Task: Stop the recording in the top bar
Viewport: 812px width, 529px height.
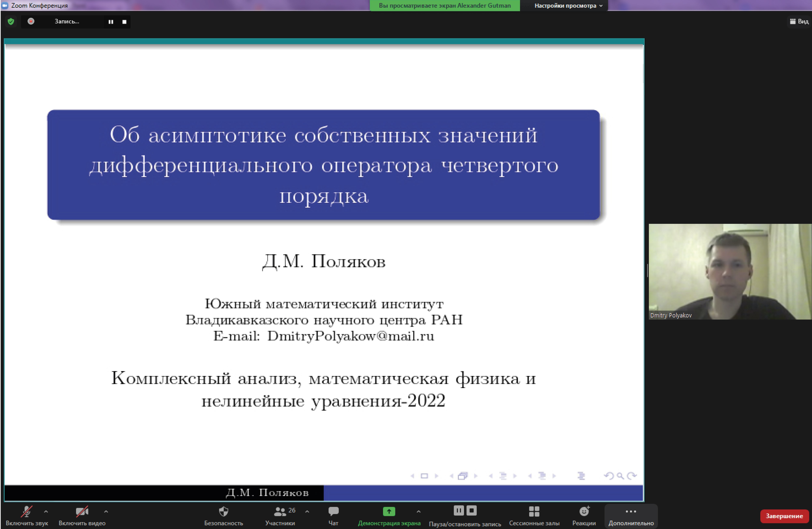Action: pos(124,22)
